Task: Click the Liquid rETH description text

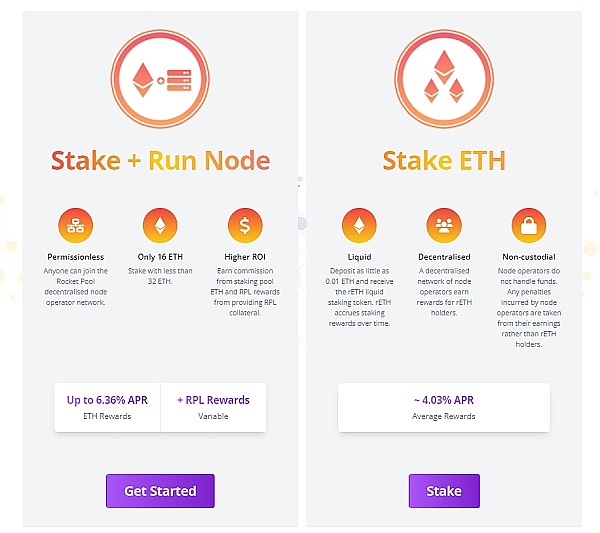Action: pyautogui.click(x=361, y=297)
